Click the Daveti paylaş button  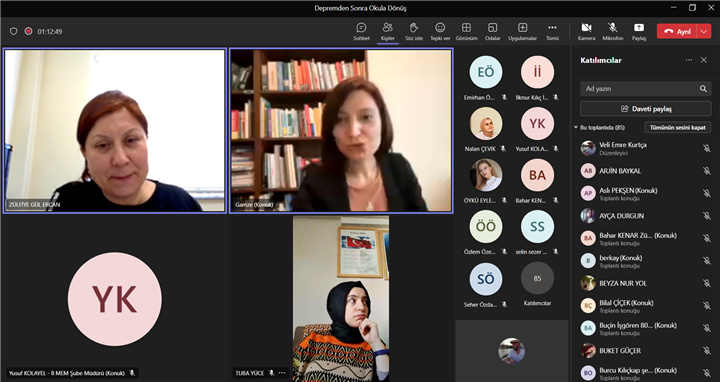click(x=646, y=109)
